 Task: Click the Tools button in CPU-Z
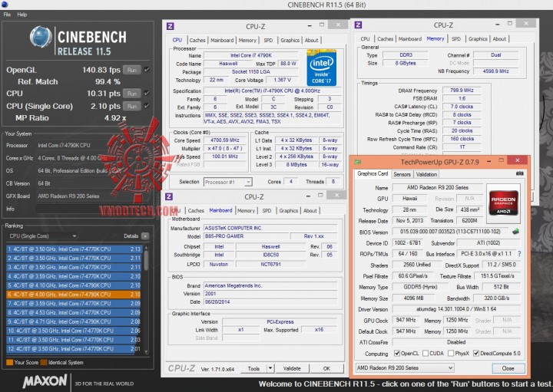tap(253, 368)
